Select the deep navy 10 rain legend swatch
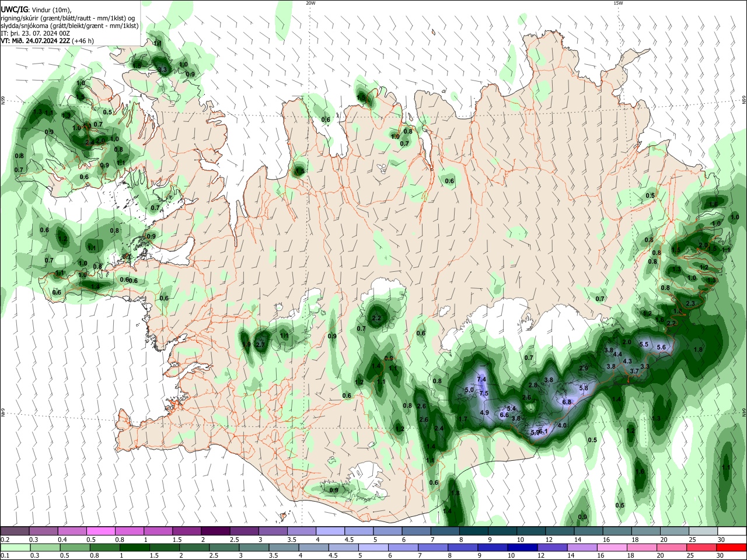The width and height of the screenshot is (747, 560). click(x=522, y=548)
